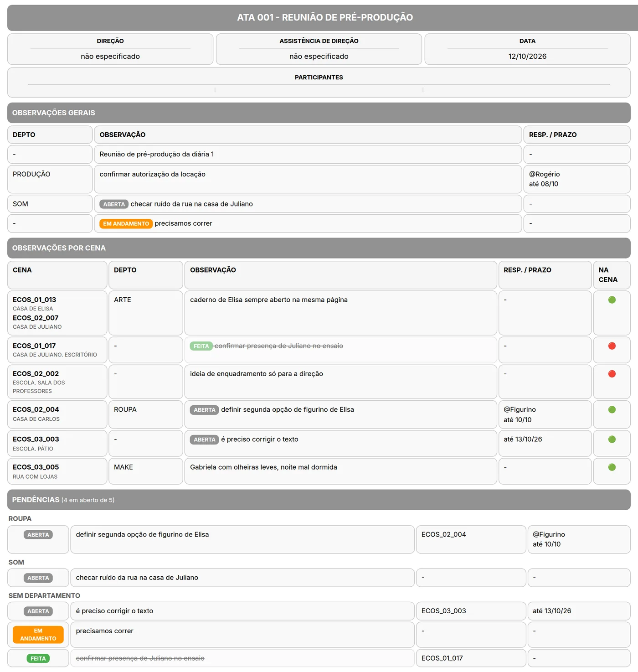This screenshot has width=638, height=672.
Task: Click 'checar ruído da rua na casa de Juliano' in Pendências
Action: point(137,578)
